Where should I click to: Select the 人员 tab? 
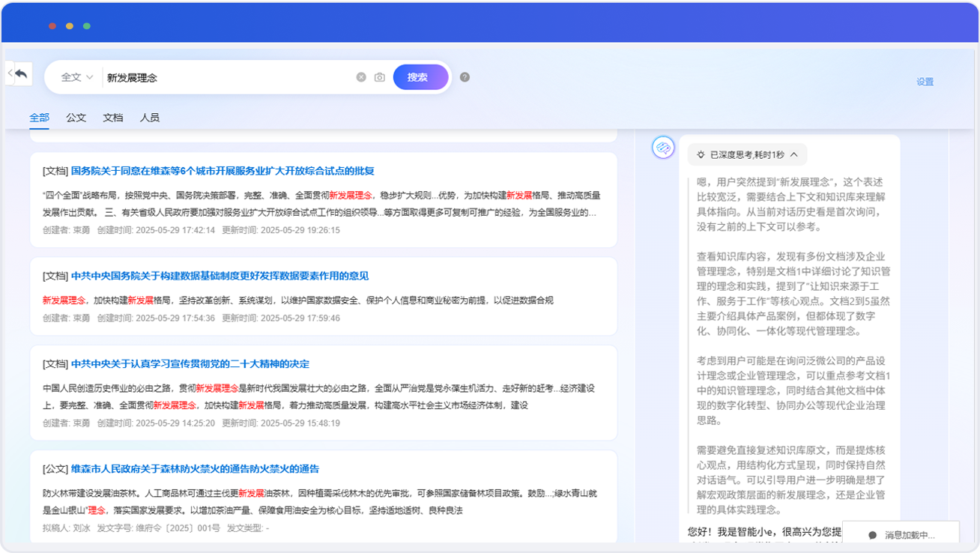pos(150,118)
